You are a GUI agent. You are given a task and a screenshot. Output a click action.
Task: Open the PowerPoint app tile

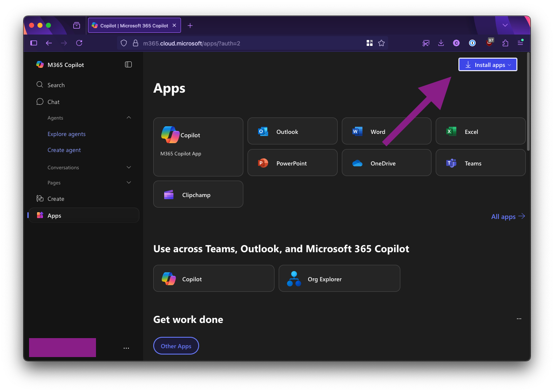tap(292, 163)
